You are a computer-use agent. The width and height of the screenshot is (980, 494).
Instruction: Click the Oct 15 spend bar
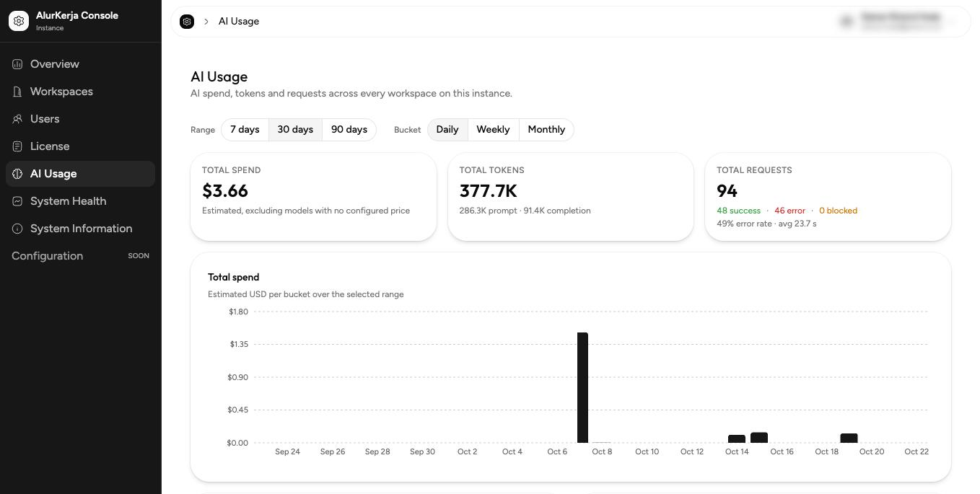coord(759,438)
